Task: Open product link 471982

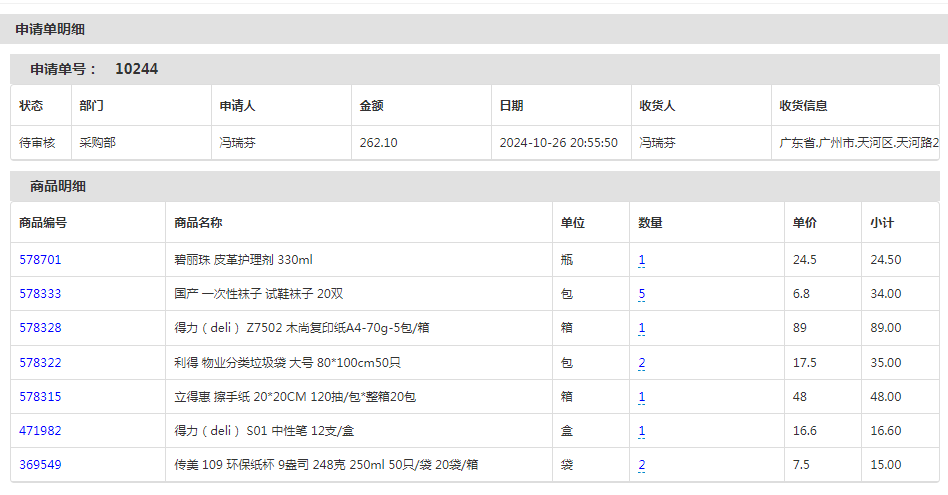Action: pos(40,430)
